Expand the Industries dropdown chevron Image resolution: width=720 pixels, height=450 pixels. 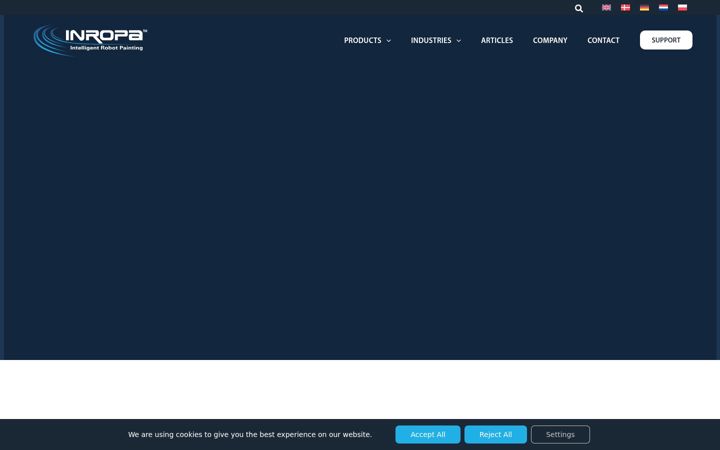458,41
